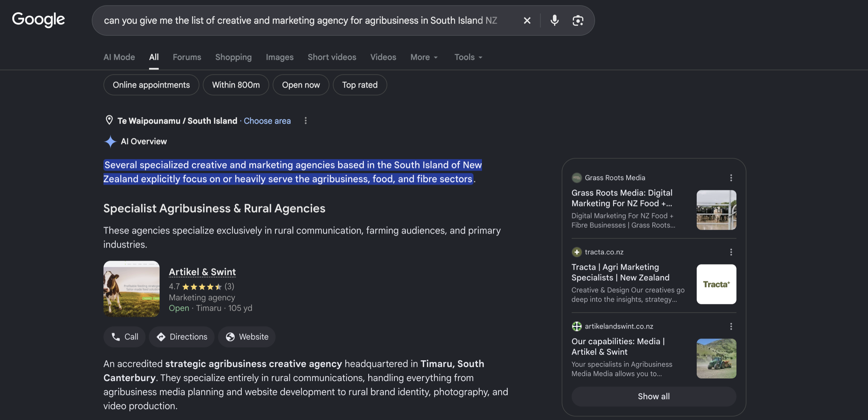868x420 pixels.
Task: Click the tracta.co.nz favicon
Action: [x=576, y=252]
